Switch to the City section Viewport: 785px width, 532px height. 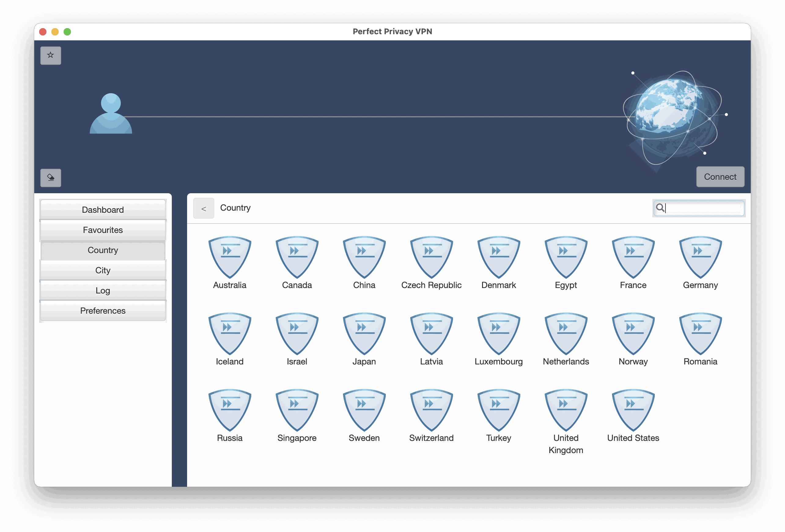[103, 270]
